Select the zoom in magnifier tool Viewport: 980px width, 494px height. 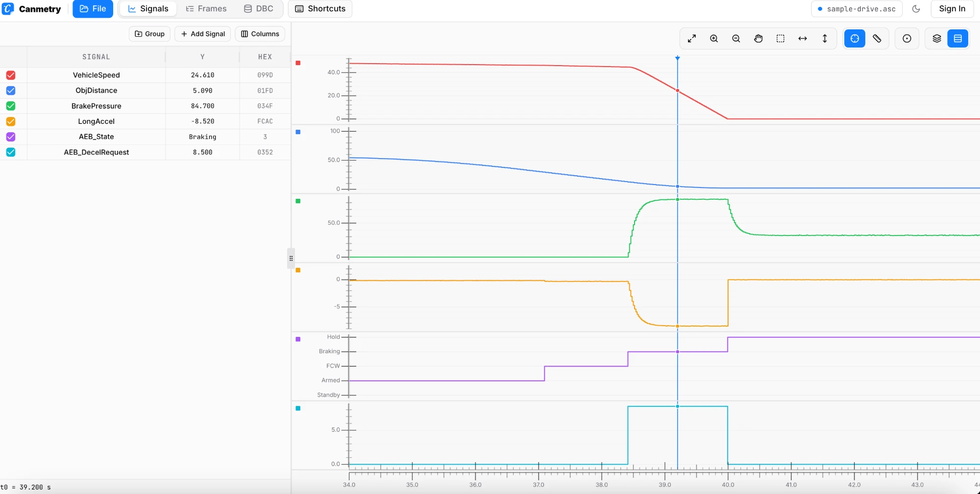(714, 39)
